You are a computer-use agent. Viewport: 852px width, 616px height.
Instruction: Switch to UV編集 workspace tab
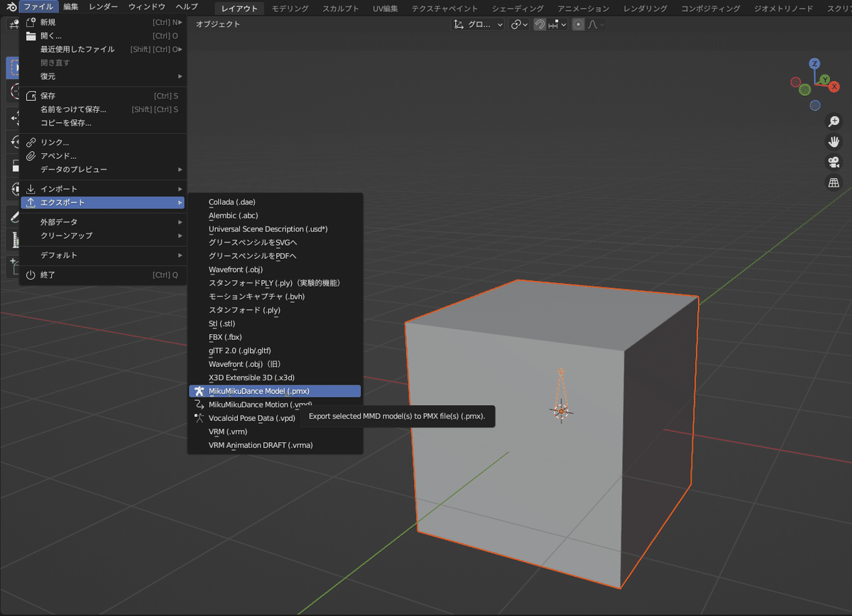[386, 9]
